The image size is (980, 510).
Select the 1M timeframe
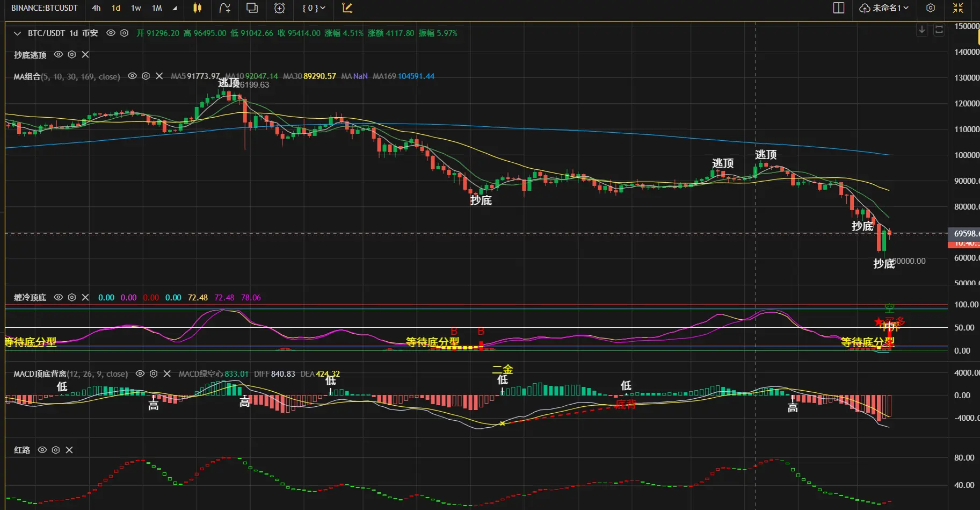157,8
